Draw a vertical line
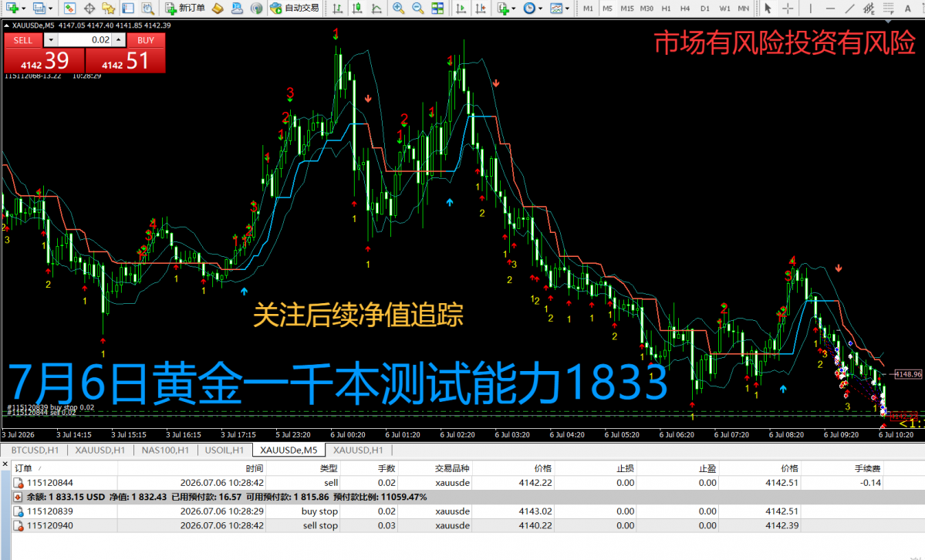Screen dimensions: 925x560 point(811,8)
